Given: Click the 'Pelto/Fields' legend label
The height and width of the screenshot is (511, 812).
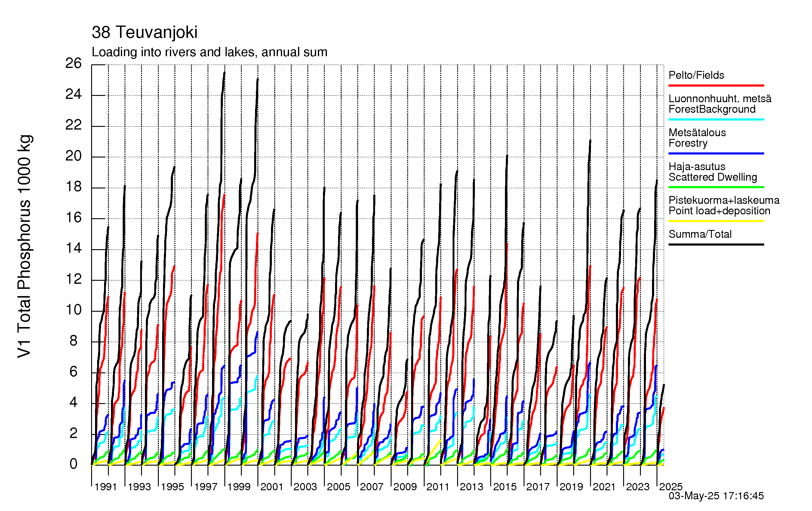Looking at the screenshot, I should click(x=696, y=75).
